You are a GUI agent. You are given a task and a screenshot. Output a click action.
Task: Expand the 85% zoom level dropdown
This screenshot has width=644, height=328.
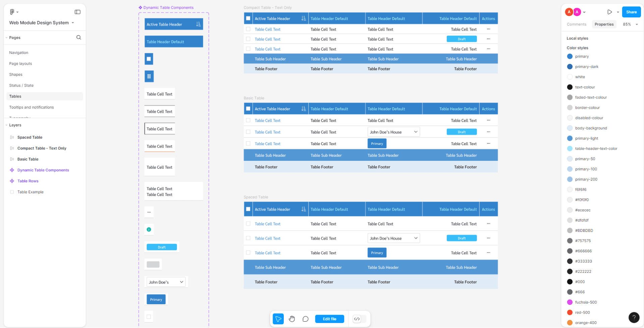(x=630, y=24)
